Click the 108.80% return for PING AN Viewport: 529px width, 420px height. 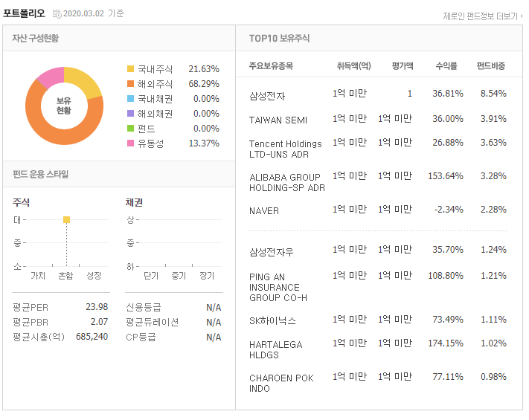pos(446,276)
